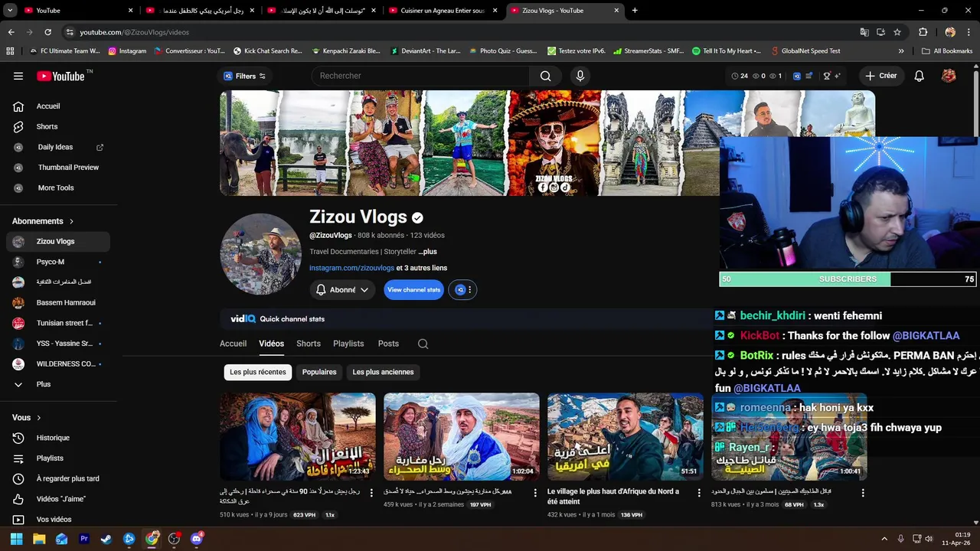Screen dimensions: 980x551
Task: Click the Créer button
Action: click(880, 76)
